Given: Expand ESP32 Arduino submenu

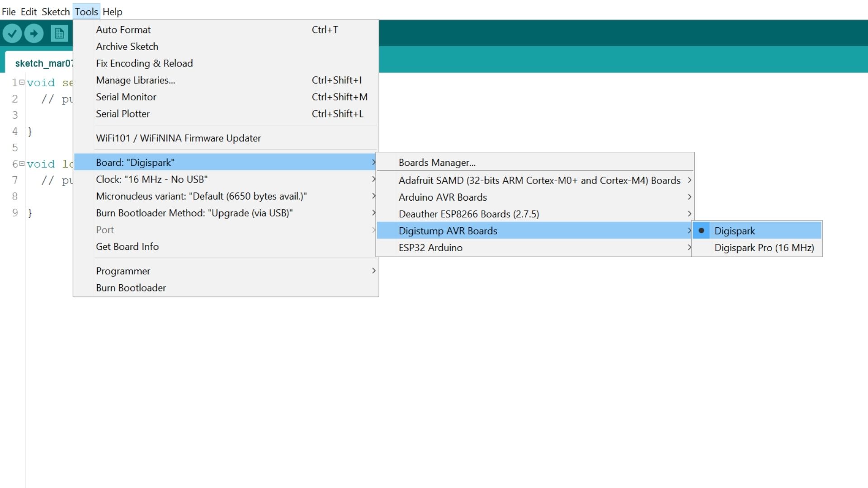Looking at the screenshot, I should click(x=535, y=248).
